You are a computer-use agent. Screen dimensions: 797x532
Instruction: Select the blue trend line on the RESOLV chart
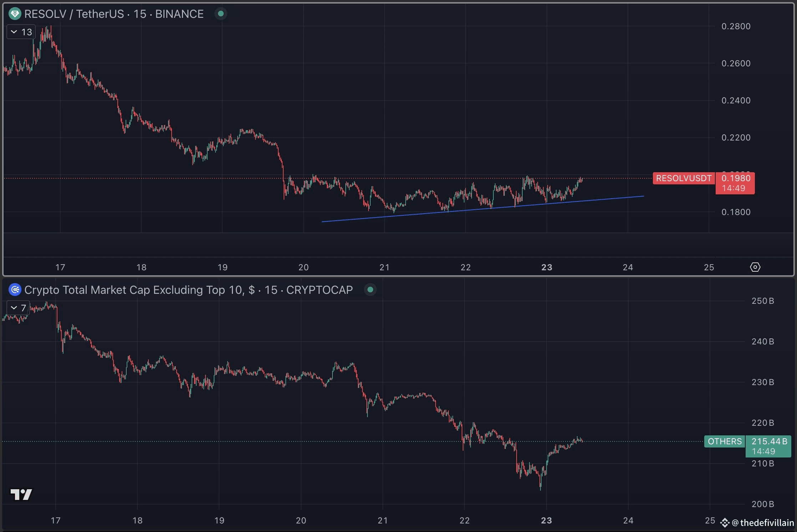pyautogui.click(x=483, y=209)
